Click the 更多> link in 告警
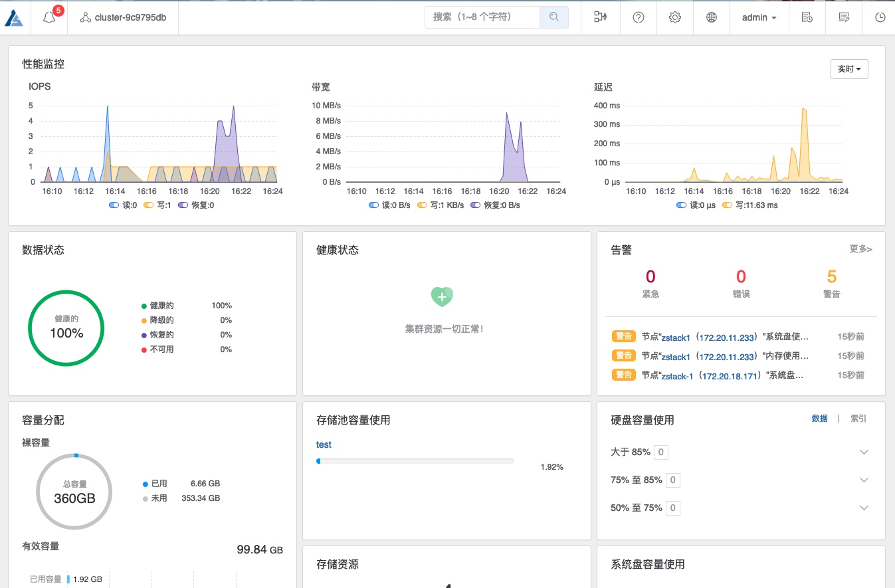 click(860, 249)
